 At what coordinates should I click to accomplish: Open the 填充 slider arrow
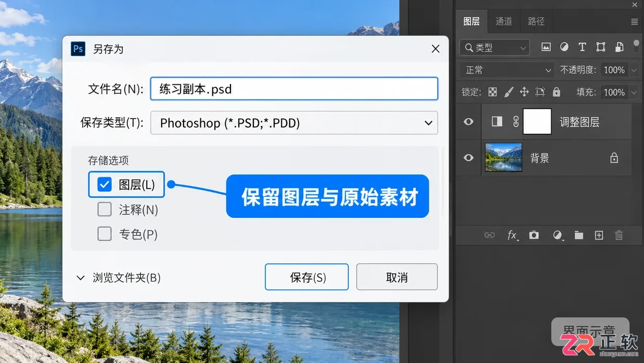coord(634,92)
